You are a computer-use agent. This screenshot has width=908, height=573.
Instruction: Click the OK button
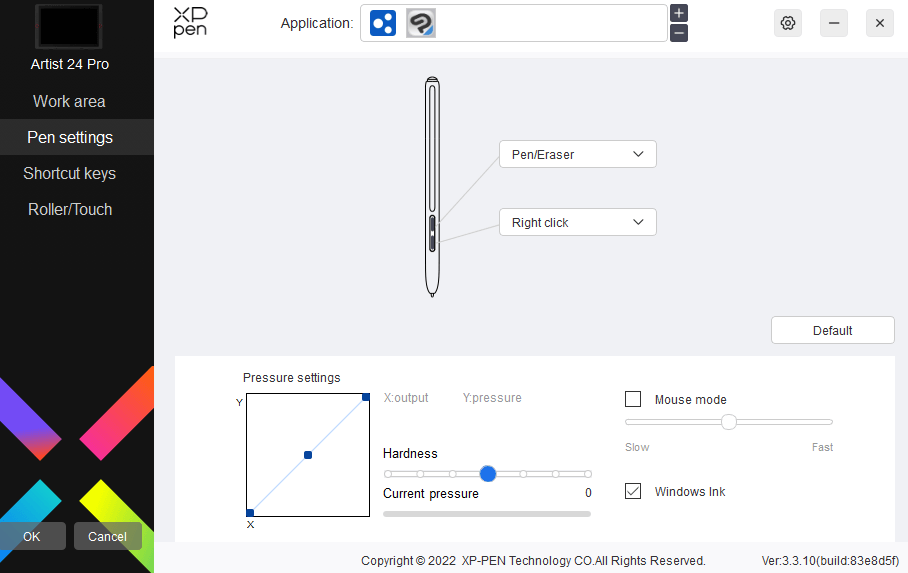point(32,536)
